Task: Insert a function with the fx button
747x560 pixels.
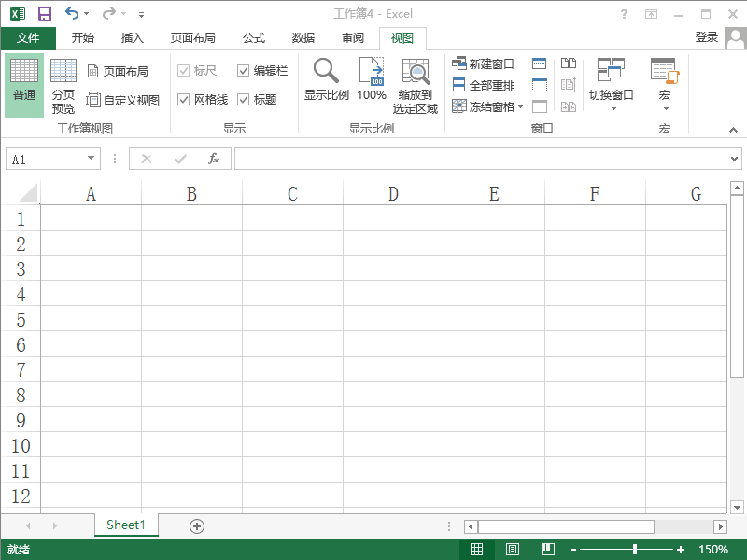Action: pyautogui.click(x=213, y=158)
